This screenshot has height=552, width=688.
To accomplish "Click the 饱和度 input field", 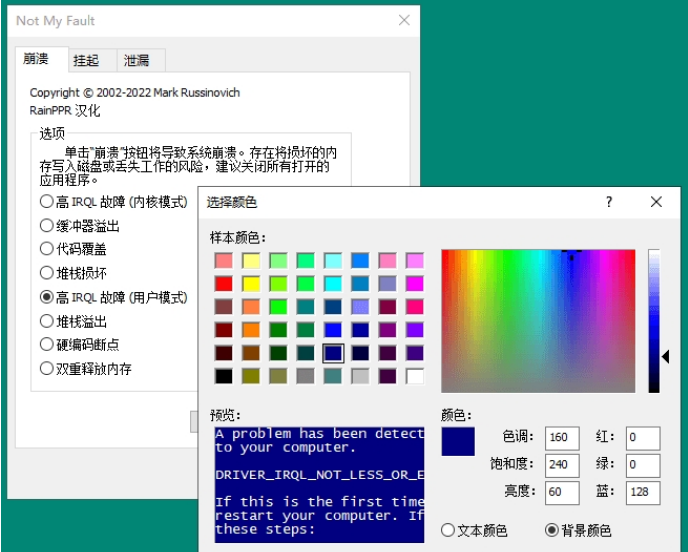I will tap(562, 465).
